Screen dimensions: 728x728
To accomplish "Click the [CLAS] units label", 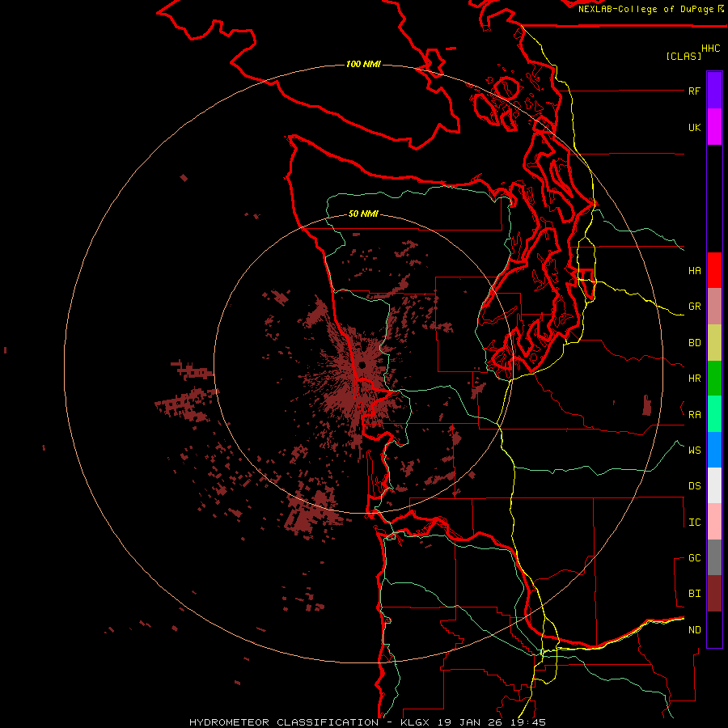I will click(684, 56).
